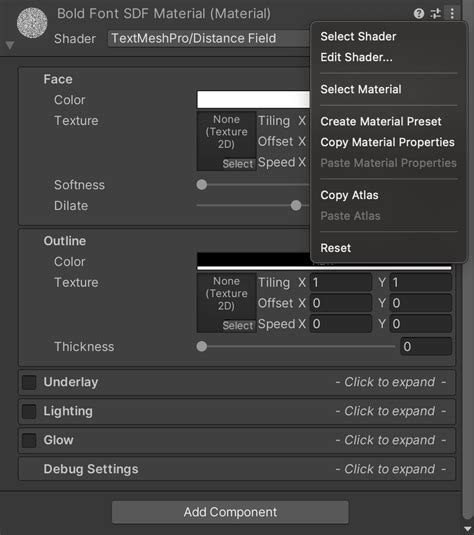Image resolution: width=474 pixels, height=535 pixels.
Task: Click the Outline Thickness slider handle
Action: (x=202, y=347)
